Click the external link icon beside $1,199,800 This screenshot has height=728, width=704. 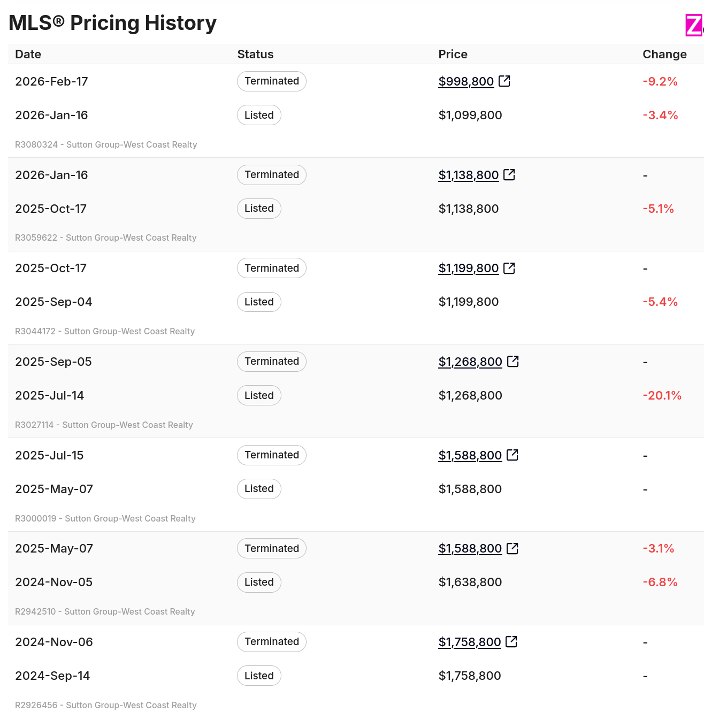click(x=509, y=268)
